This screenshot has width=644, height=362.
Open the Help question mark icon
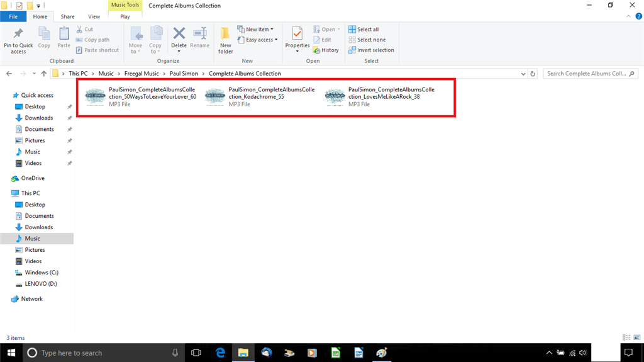pos(638,16)
